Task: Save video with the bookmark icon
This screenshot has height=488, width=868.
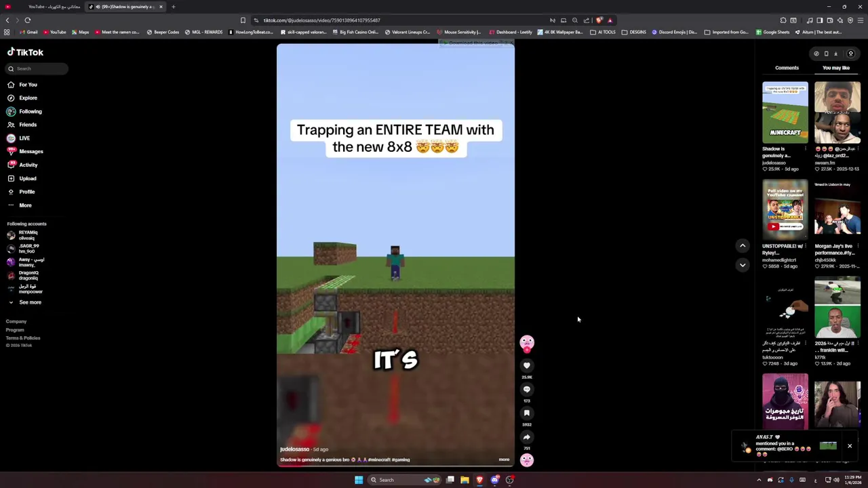Action: point(527,413)
